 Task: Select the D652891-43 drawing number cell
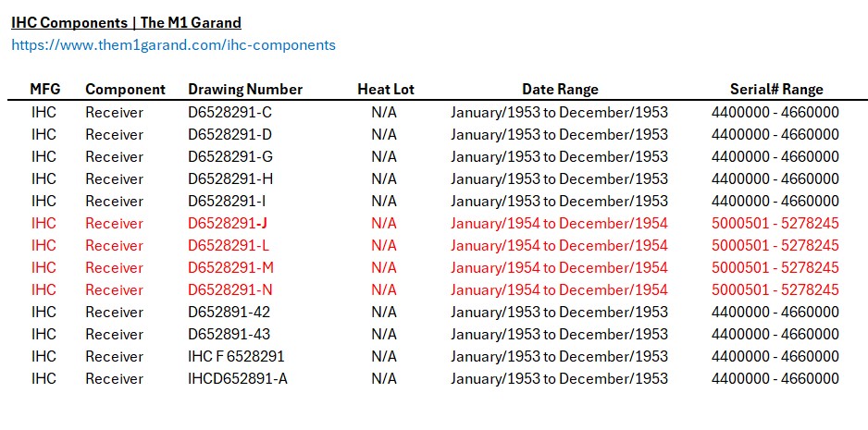click(x=229, y=334)
